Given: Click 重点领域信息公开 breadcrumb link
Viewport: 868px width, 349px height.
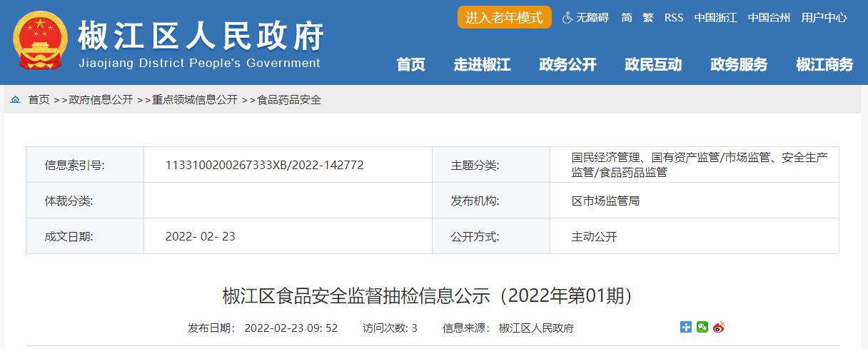Looking at the screenshot, I should (x=195, y=100).
